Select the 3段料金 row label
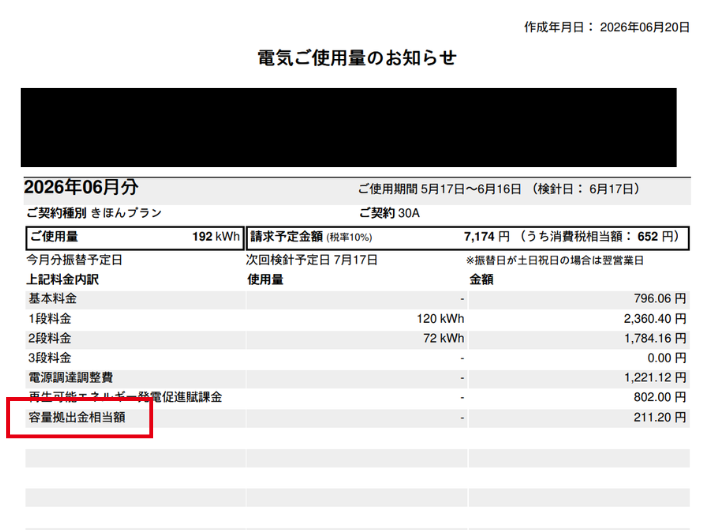The image size is (710, 530). click(50, 358)
